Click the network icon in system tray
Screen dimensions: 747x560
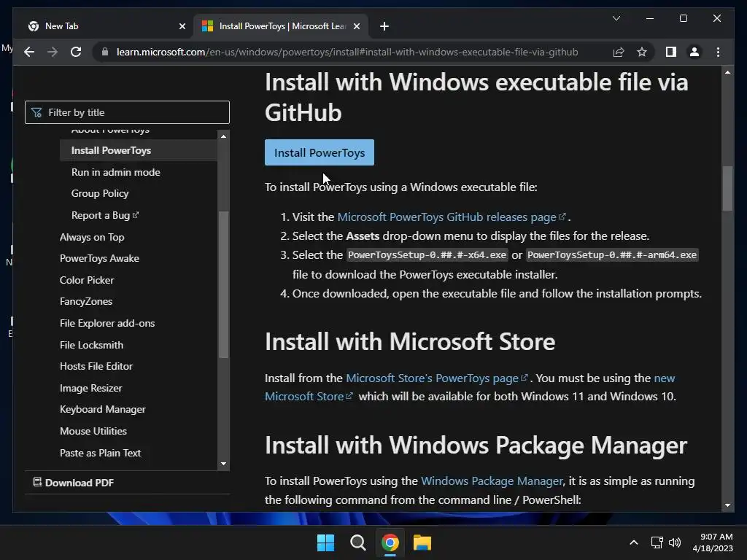[657, 542]
